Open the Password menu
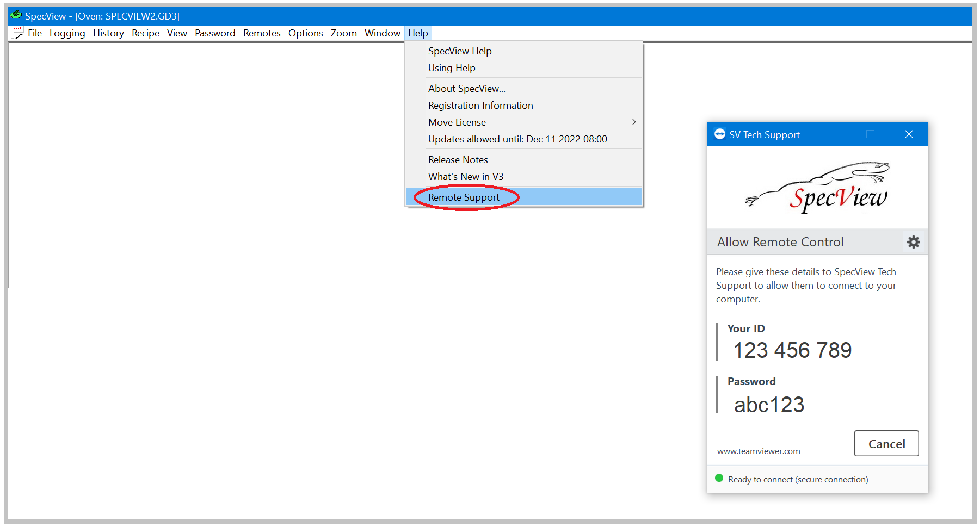The width and height of the screenshot is (980, 527). 215,33
